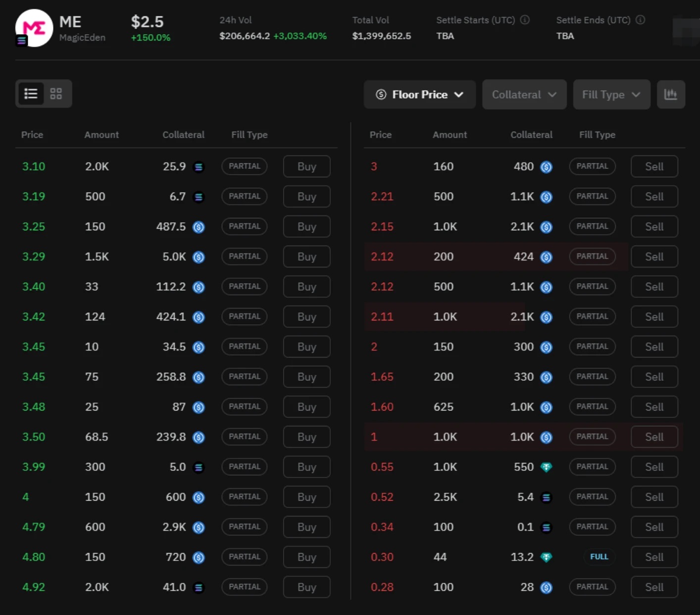The width and height of the screenshot is (700, 615).
Task: Sell into the order priced at 2.21
Action: click(653, 197)
